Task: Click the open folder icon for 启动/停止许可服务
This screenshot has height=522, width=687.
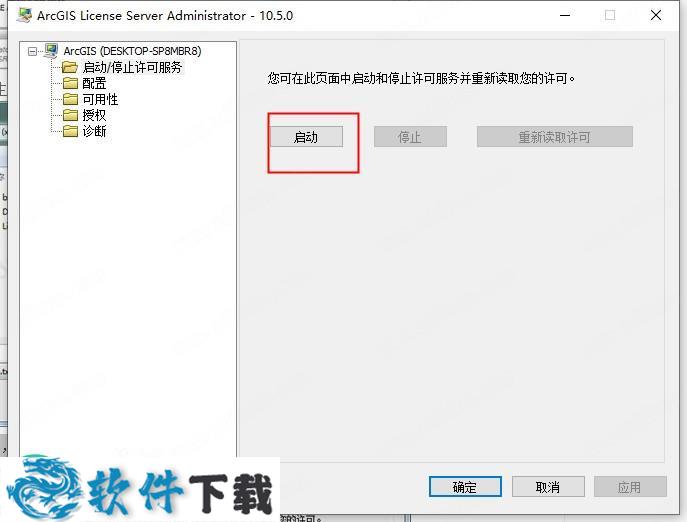Action: (70, 67)
